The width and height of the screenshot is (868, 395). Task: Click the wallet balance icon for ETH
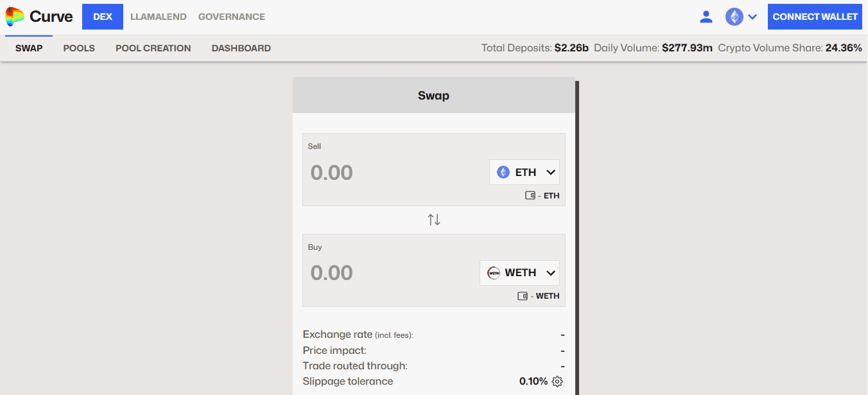(530, 196)
